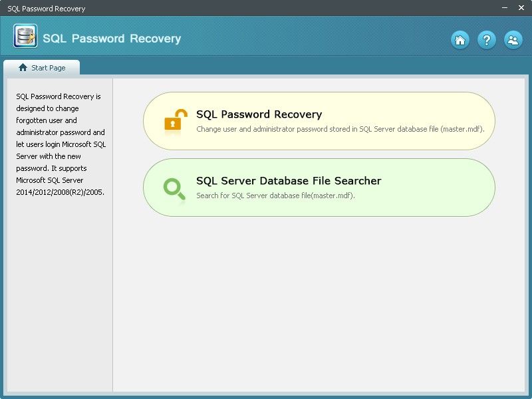Click the green magnifying glass icon
This screenshot has height=399, width=532.
(174, 189)
